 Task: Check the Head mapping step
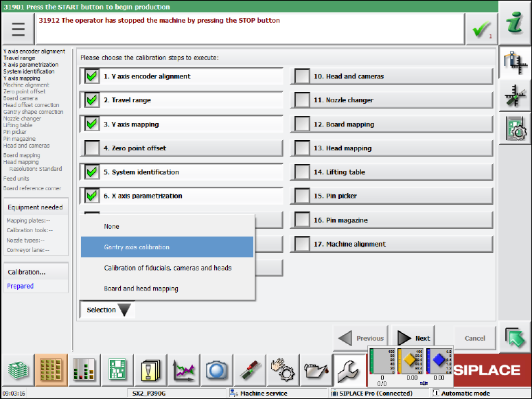[x=302, y=148]
